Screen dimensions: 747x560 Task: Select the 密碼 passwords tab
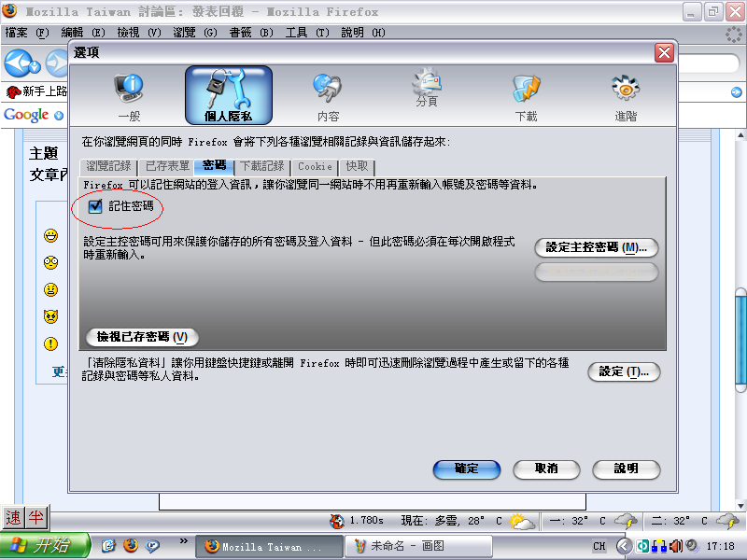(215, 166)
